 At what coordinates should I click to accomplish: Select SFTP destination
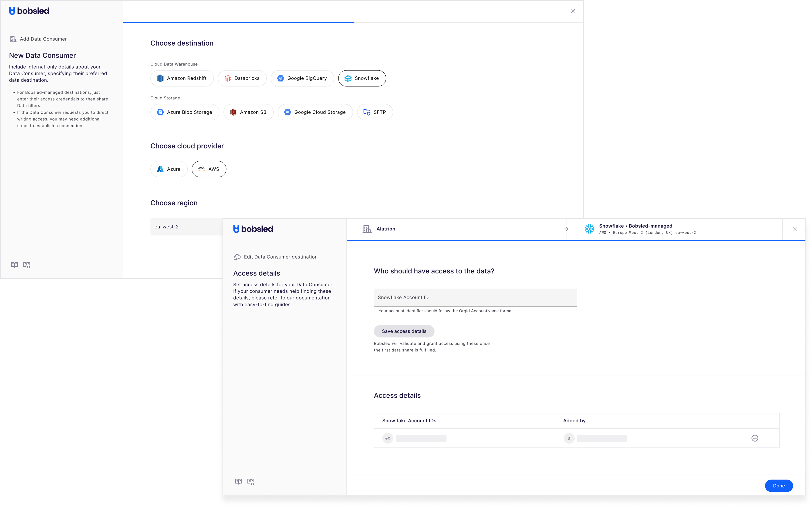pyautogui.click(x=375, y=112)
